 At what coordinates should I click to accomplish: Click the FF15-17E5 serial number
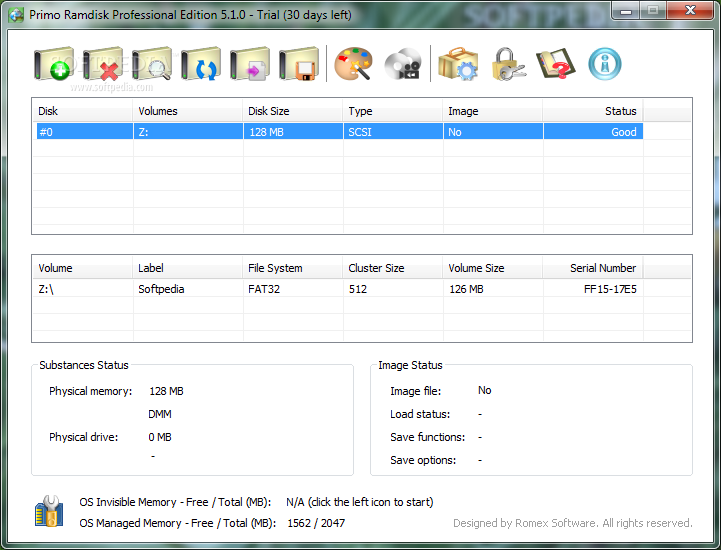[610, 289]
